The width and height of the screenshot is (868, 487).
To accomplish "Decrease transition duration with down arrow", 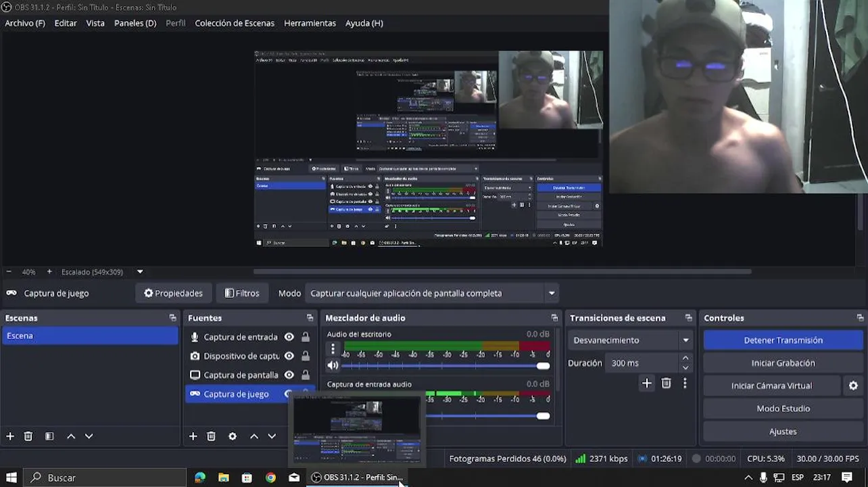I will pyautogui.click(x=685, y=368).
